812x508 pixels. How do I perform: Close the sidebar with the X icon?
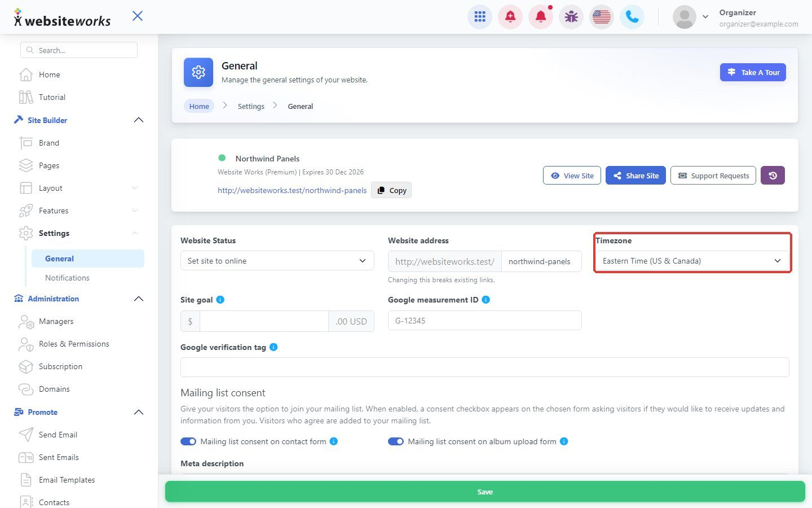point(138,16)
